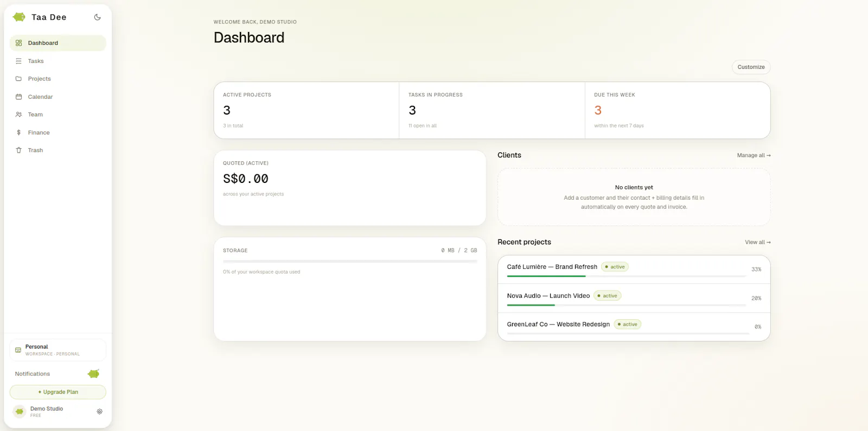The width and height of the screenshot is (868, 431).
Task: Click active badge on GreenLeaf Co row
Action: (627, 324)
